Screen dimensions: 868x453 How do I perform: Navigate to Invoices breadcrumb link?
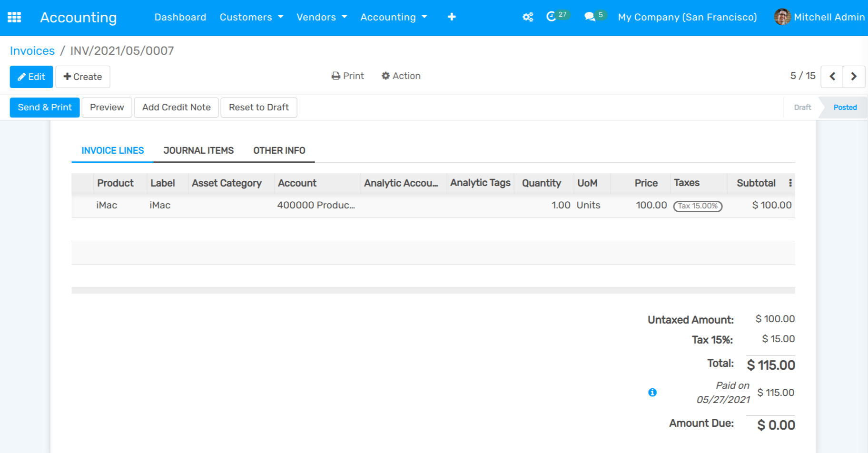point(32,50)
